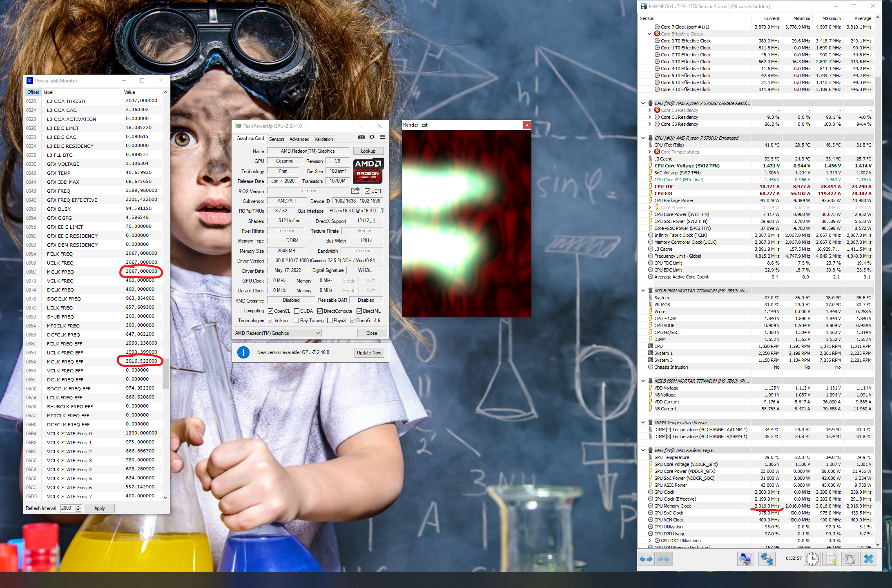Click HWiNFO network computers icon
The width and height of the screenshot is (892, 588).
click(767, 559)
